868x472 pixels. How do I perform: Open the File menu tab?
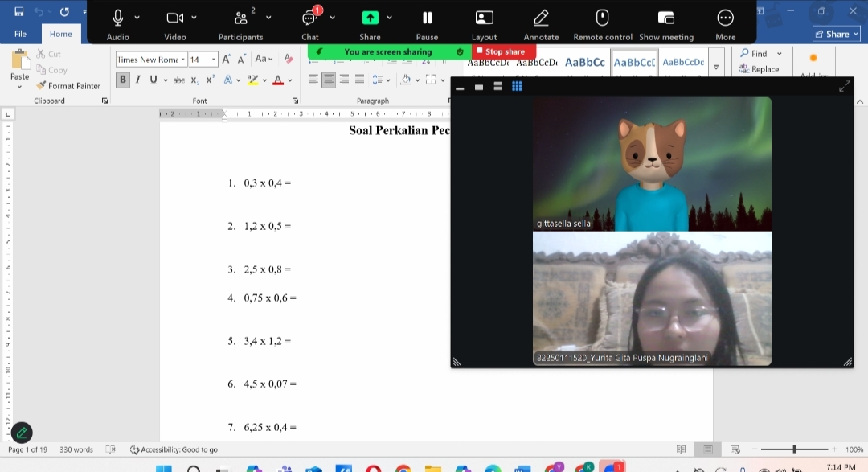tap(20, 34)
